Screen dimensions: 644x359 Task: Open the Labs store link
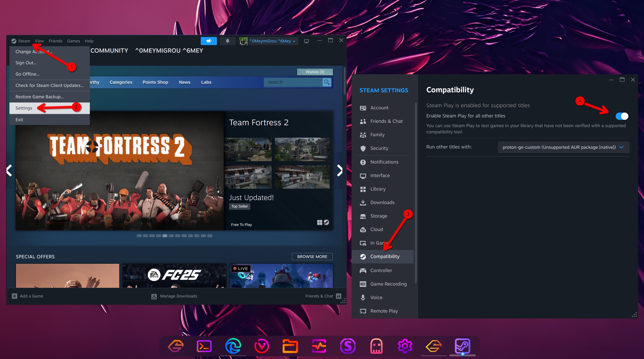point(206,82)
